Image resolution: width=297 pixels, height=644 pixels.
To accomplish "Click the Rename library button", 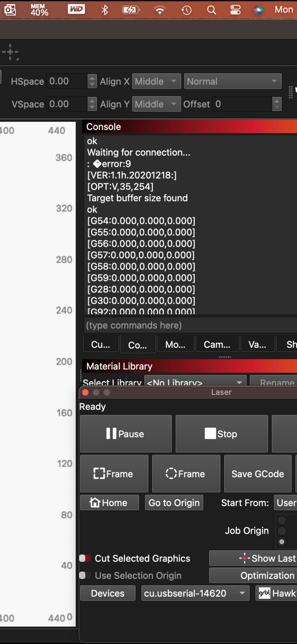I will click(x=274, y=381).
